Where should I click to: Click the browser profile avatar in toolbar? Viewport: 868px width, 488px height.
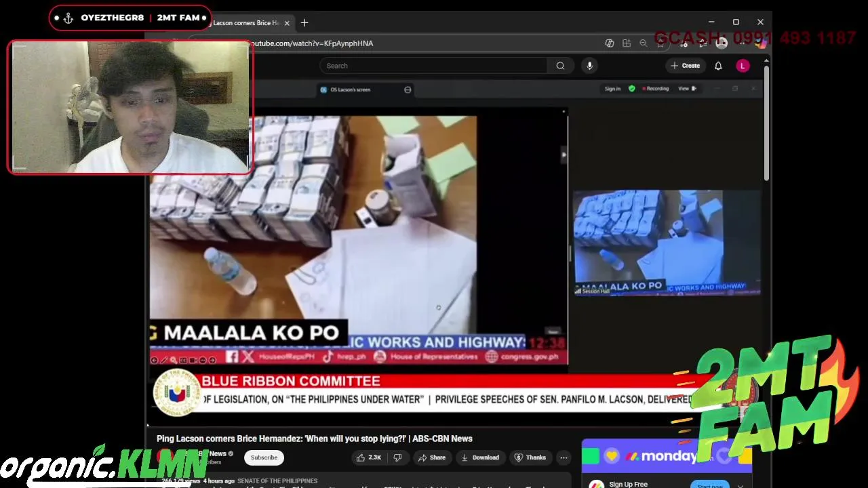[722, 43]
